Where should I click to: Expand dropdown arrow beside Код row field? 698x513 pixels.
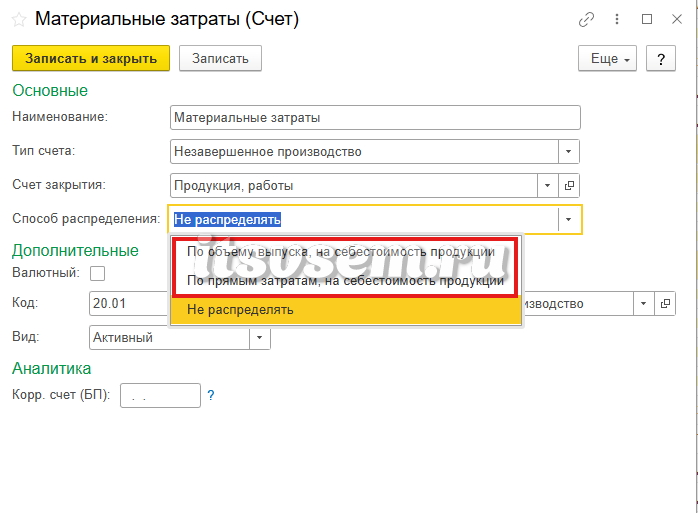click(643, 304)
